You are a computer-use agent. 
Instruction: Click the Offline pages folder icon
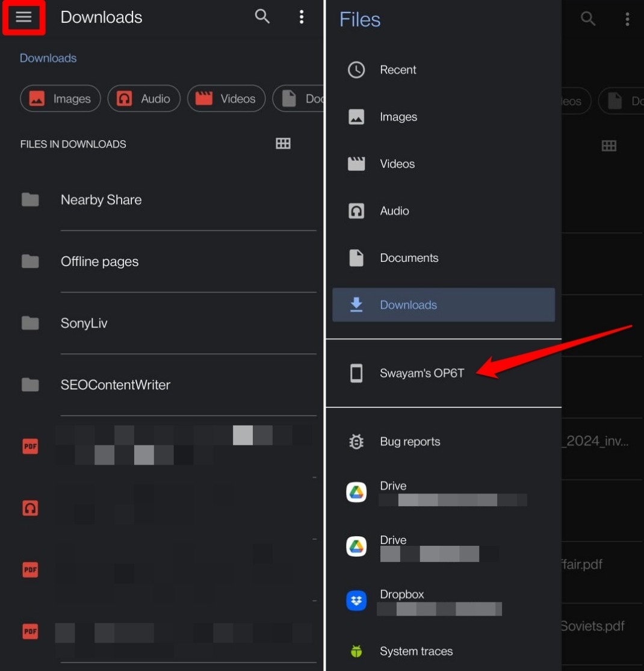(x=30, y=261)
